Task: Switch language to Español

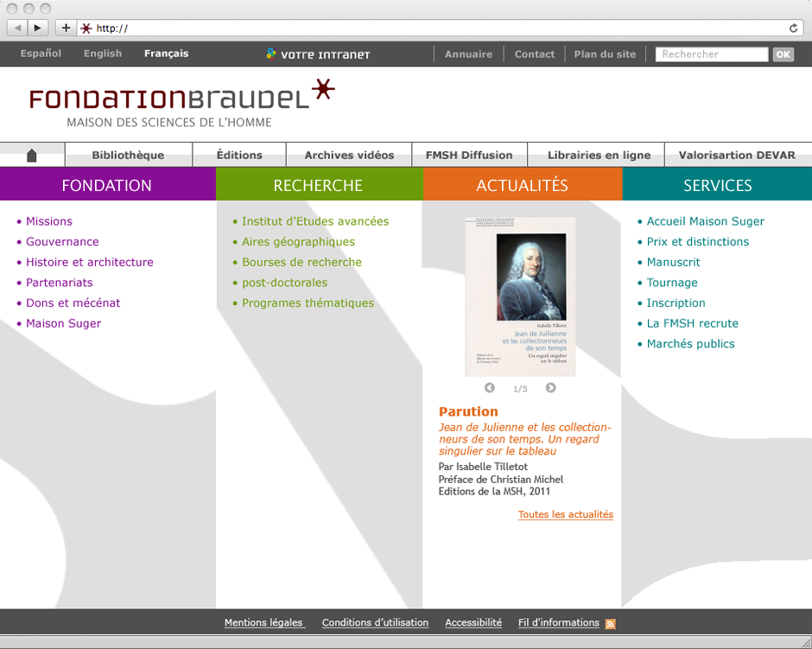Action: pos(41,54)
